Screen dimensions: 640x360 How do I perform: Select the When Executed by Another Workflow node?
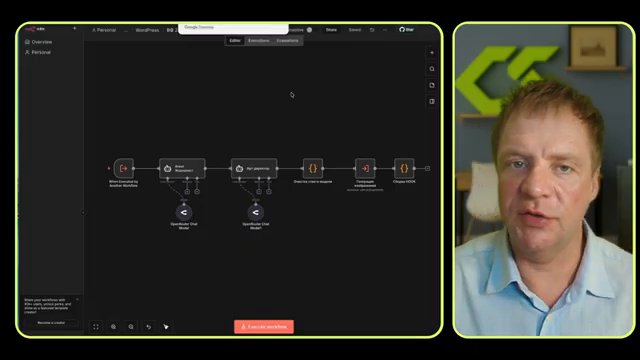pos(124,168)
